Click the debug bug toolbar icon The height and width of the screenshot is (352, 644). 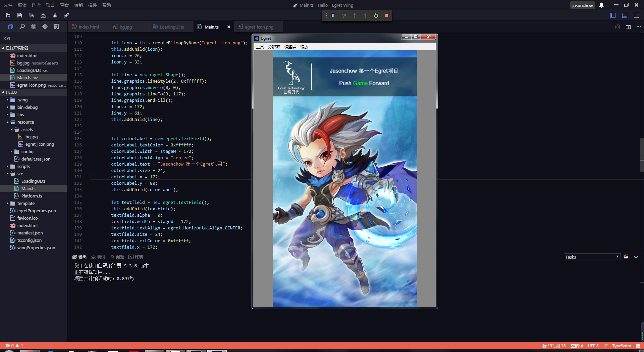point(55,15)
